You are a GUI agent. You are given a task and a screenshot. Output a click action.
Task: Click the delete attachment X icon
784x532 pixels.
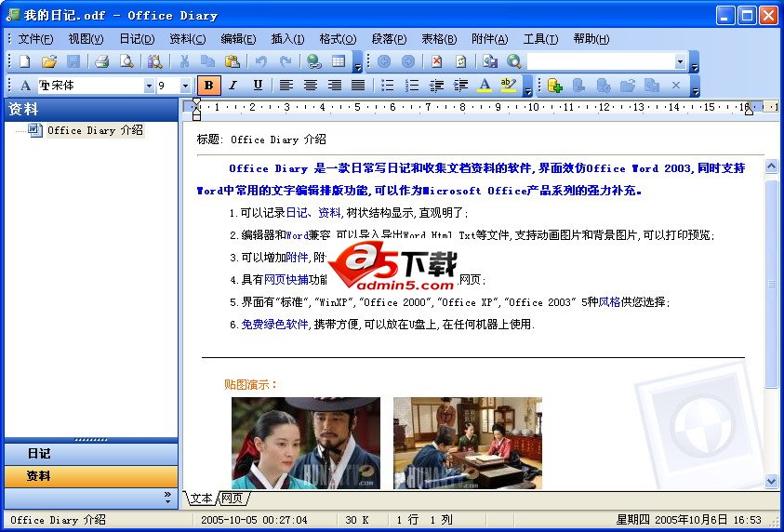676,86
